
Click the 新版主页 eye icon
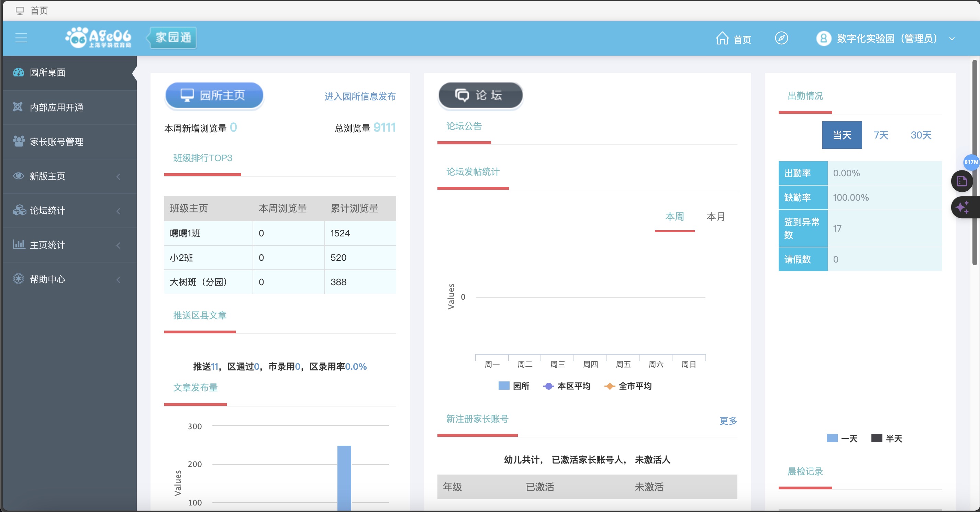coord(18,176)
